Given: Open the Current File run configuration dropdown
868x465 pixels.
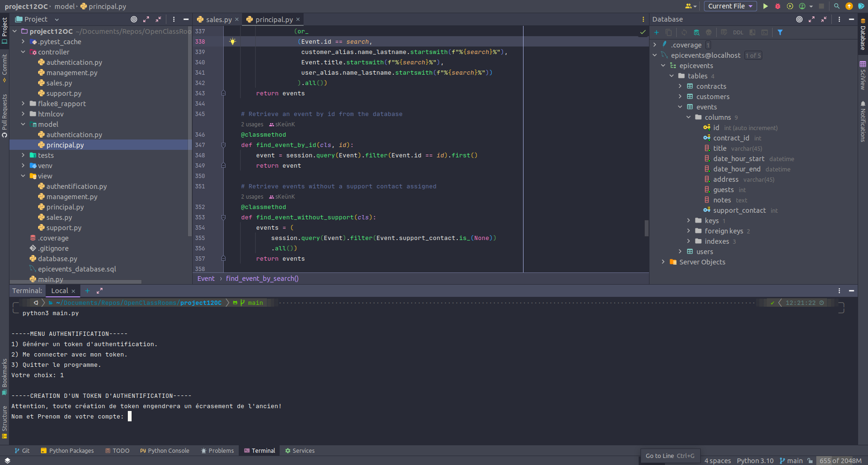Looking at the screenshot, I should coord(730,6).
